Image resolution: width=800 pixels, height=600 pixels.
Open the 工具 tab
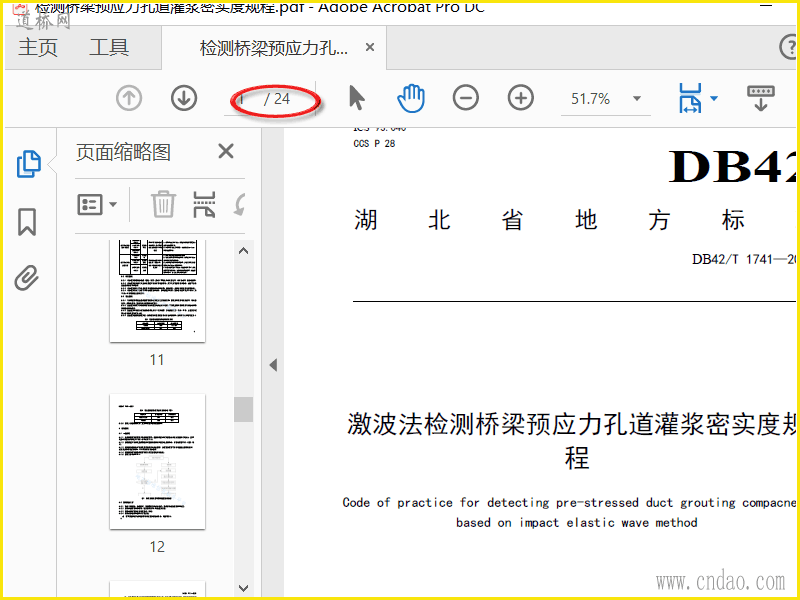(109, 47)
